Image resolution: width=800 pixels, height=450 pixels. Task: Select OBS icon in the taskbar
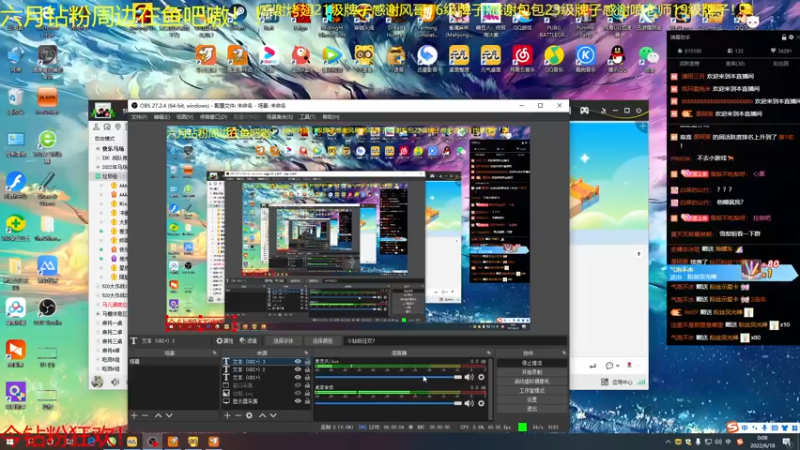(153, 441)
